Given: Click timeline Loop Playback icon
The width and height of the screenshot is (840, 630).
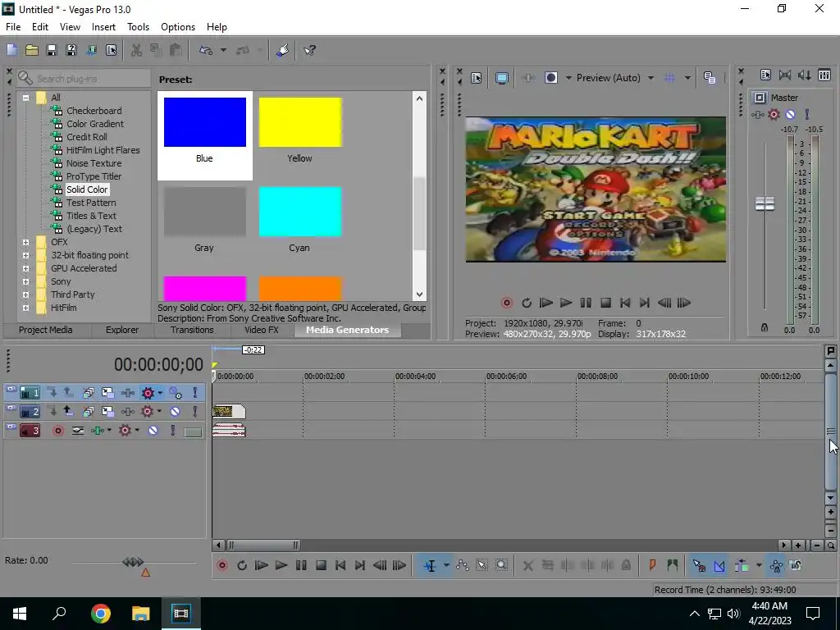Looking at the screenshot, I should (242, 566).
